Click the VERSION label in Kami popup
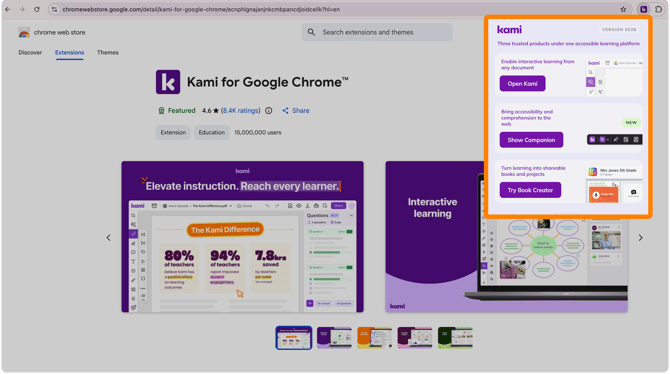The image size is (670, 374). tap(619, 29)
